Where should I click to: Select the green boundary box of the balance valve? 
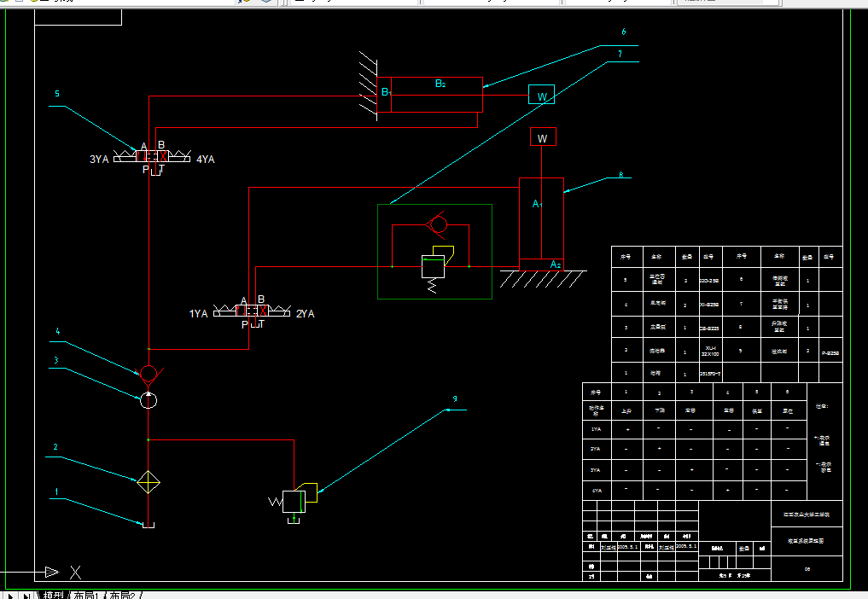[434, 252]
